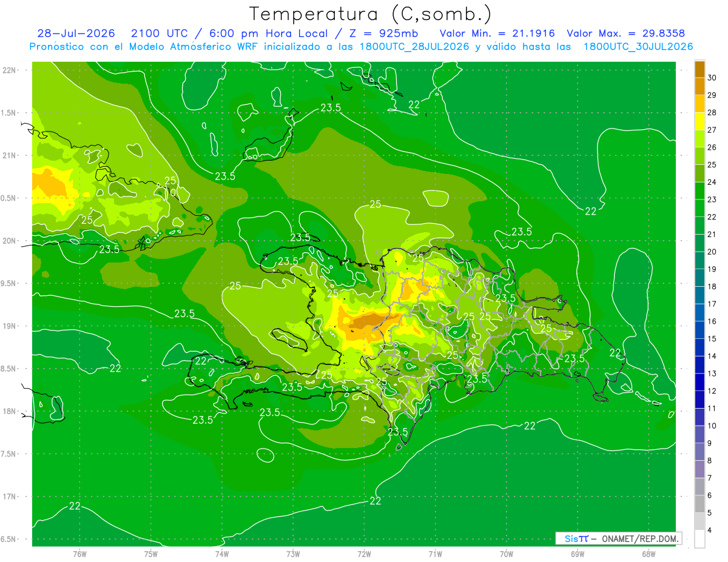Screen dimensions: 728x562
Task: Click the dark orange swatch above 30 on colorbar
Action: click(x=699, y=70)
